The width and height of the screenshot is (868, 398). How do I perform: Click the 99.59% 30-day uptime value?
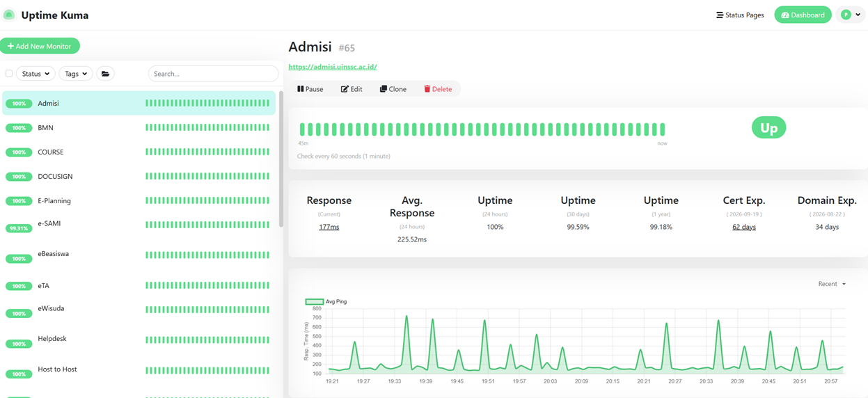point(578,227)
